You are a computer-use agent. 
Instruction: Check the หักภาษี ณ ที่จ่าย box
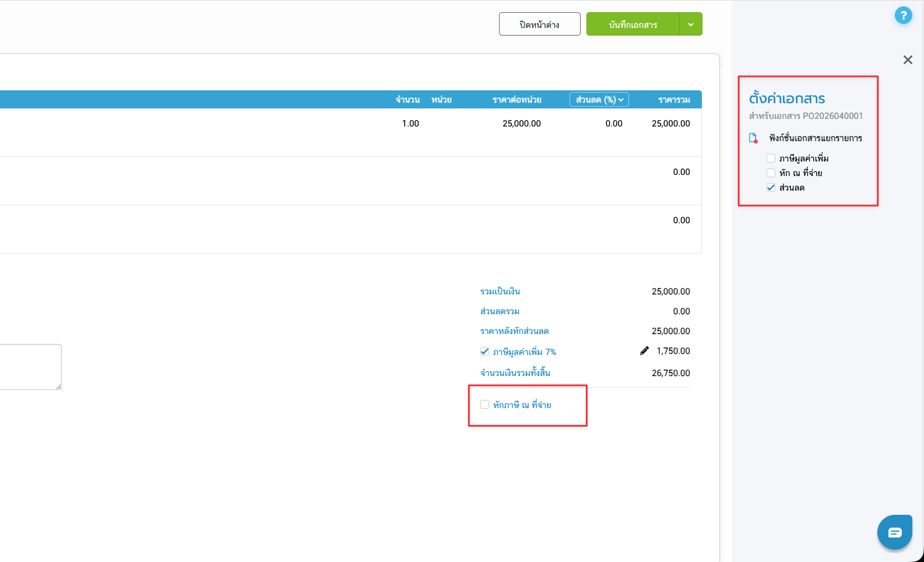[x=484, y=405]
